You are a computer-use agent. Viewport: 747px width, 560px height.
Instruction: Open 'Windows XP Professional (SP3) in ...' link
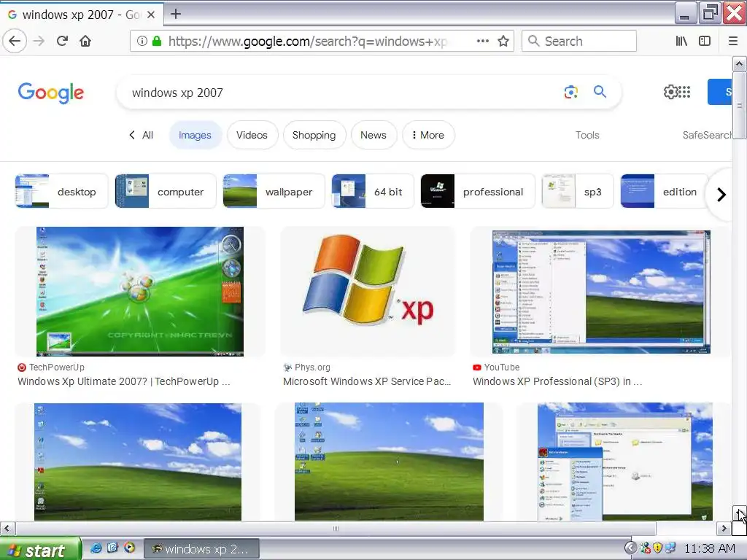coord(557,381)
